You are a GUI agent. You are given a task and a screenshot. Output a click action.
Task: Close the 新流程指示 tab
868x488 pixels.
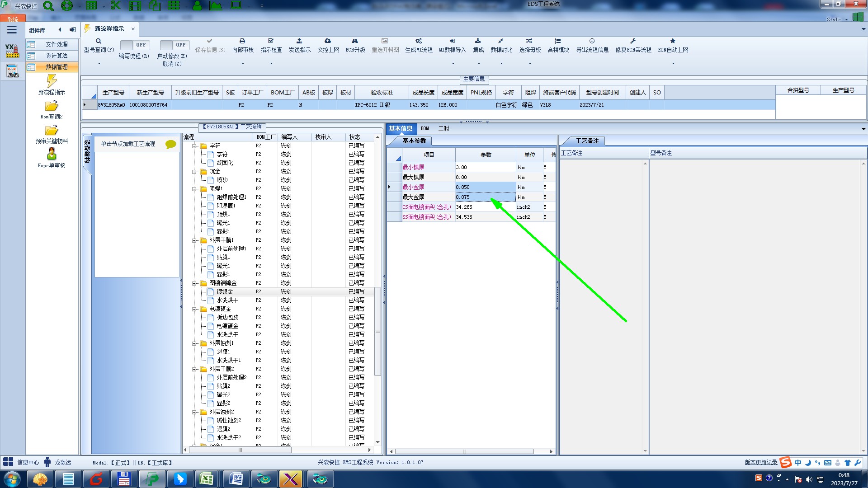pyautogui.click(x=133, y=29)
